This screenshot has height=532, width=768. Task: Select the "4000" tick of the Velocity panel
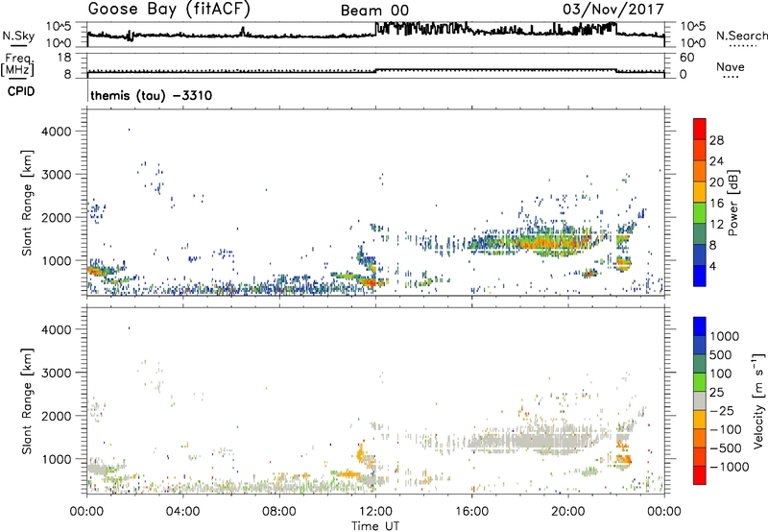[x=57, y=329]
